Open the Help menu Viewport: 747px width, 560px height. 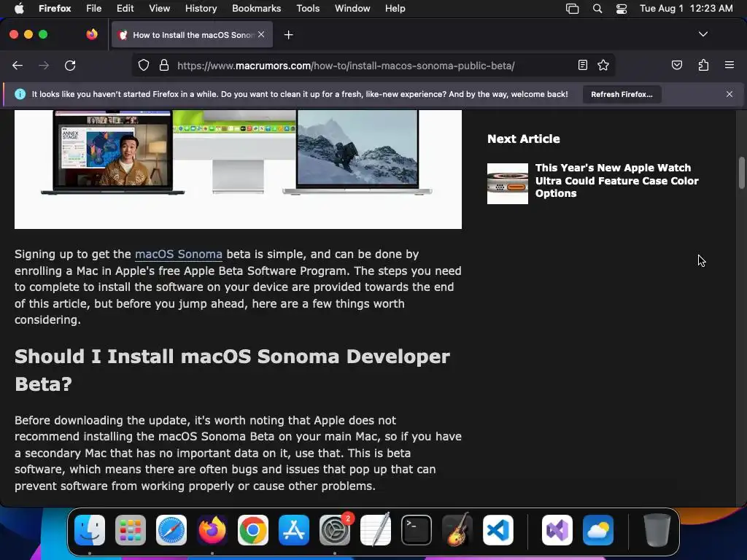[395, 9]
